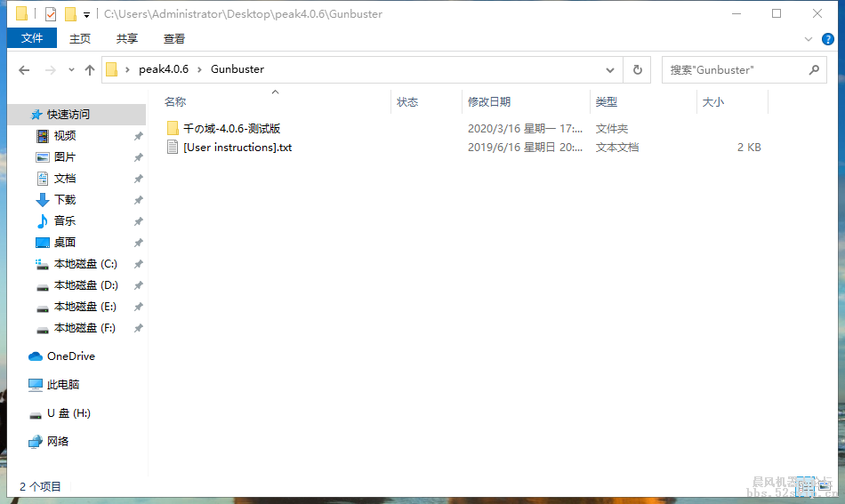The image size is (845, 504).
Task: Open 本地磁盘 (E:) in sidebar
Action: coord(85,307)
